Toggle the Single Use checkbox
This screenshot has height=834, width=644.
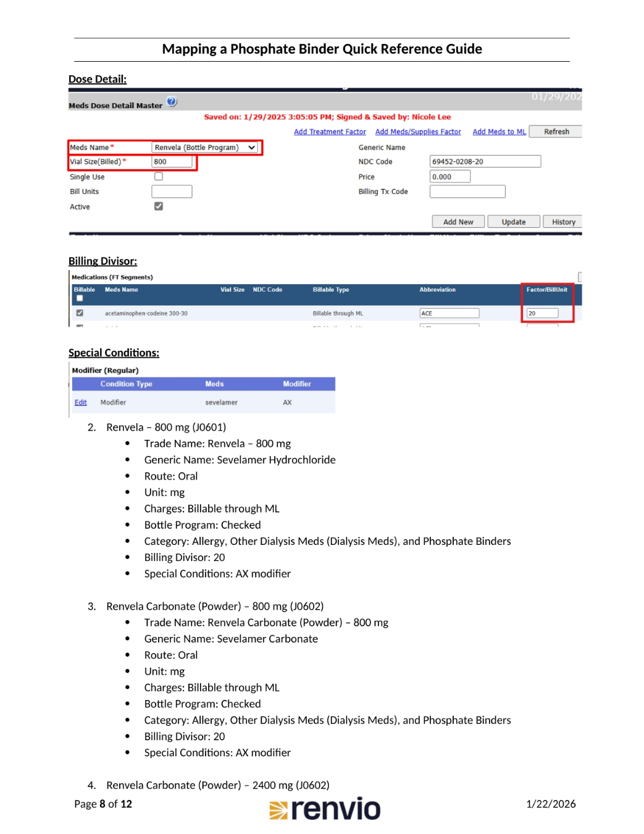click(159, 177)
